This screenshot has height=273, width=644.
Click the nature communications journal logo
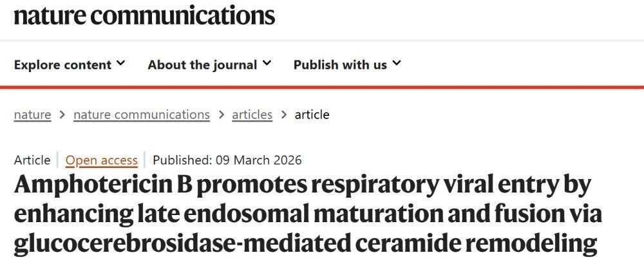[144, 14]
